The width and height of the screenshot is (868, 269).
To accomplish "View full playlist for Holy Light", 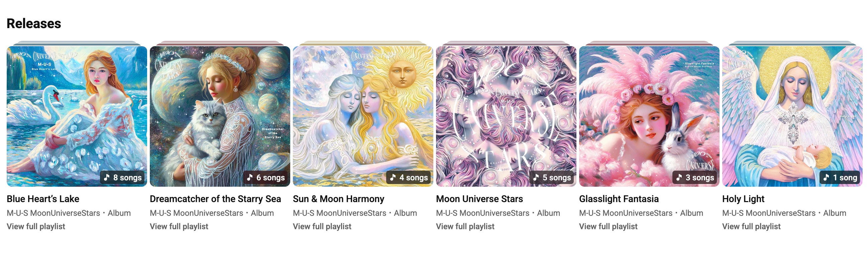I will [751, 227].
